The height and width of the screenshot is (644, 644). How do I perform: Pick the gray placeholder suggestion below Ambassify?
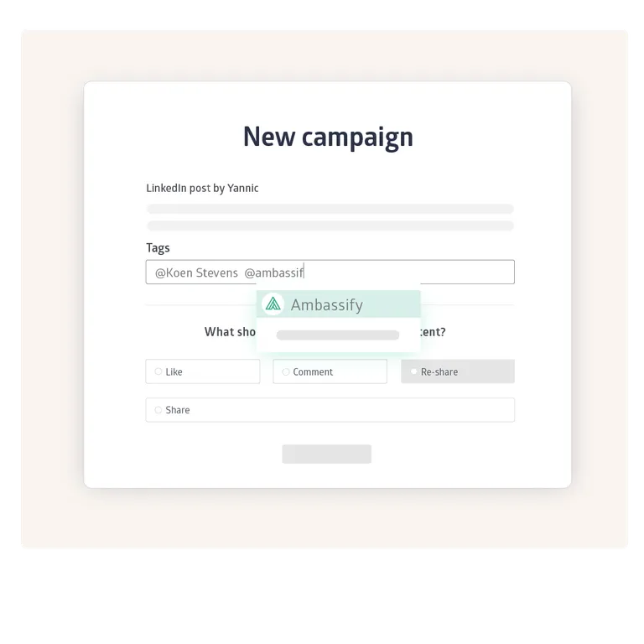pyautogui.click(x=337, y=335)
